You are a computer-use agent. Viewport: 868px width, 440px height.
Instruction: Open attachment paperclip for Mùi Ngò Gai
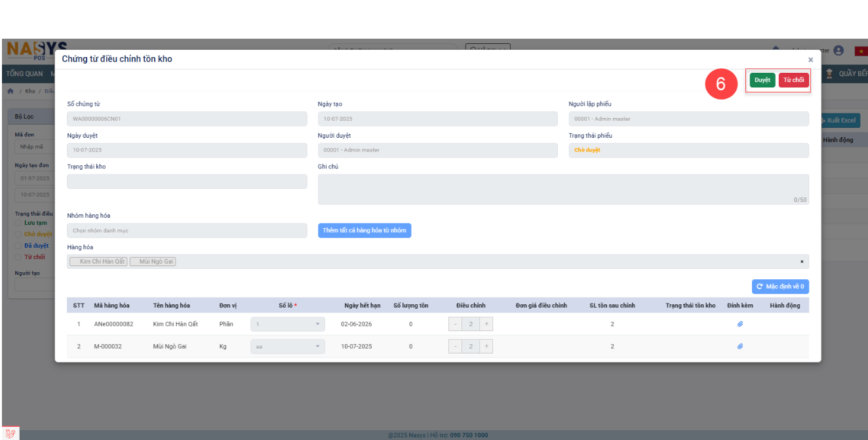[x=740, y=346]
